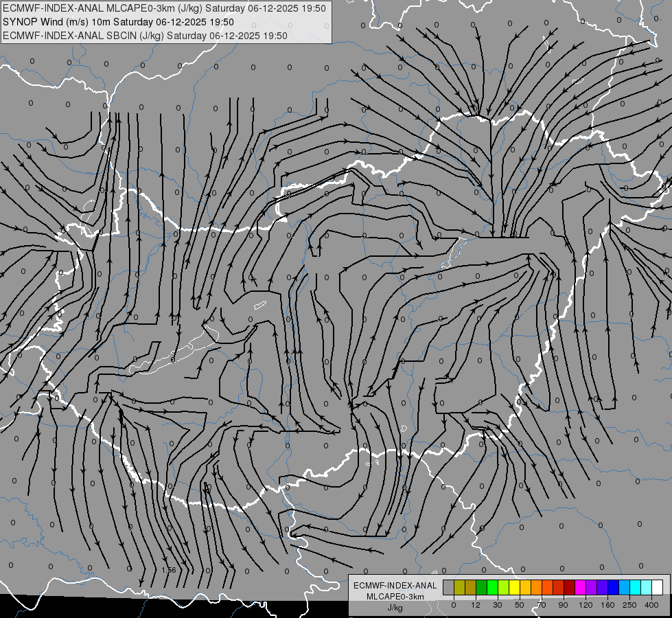The height and width of the screenshot is (618, 672).
Task: Click the legend's 70 tick label
Action: coord(542,605)
